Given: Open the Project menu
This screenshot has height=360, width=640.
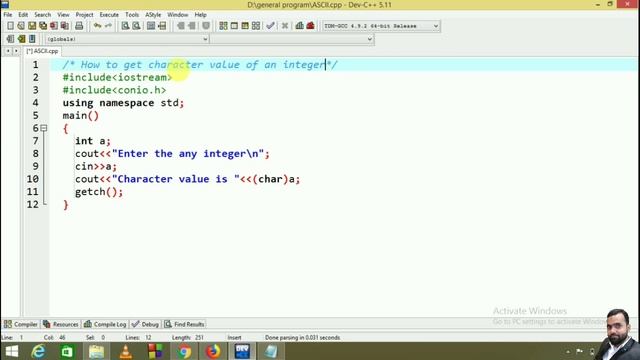Looking at the screenshot, I should coord(84,15).
